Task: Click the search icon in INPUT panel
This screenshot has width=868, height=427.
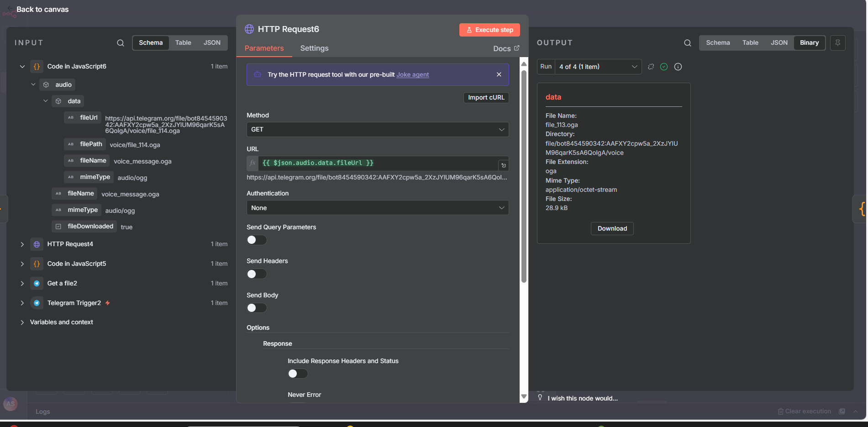Action: (x=121, y=43)
